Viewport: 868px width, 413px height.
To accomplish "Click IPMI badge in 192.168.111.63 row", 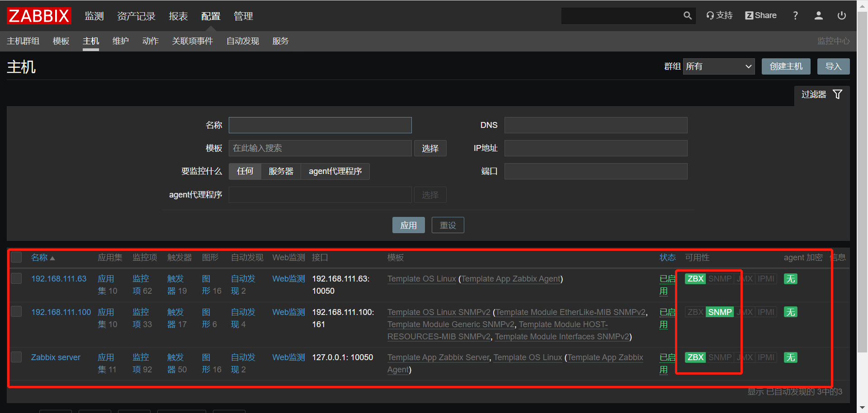I will click(766, 279).
